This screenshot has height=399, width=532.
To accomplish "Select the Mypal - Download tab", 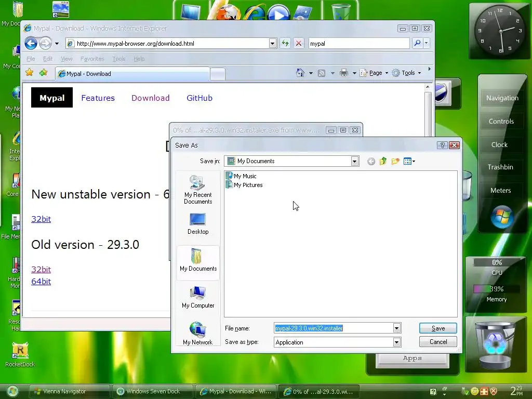I will pyautogui.click(x=132, y=74).
